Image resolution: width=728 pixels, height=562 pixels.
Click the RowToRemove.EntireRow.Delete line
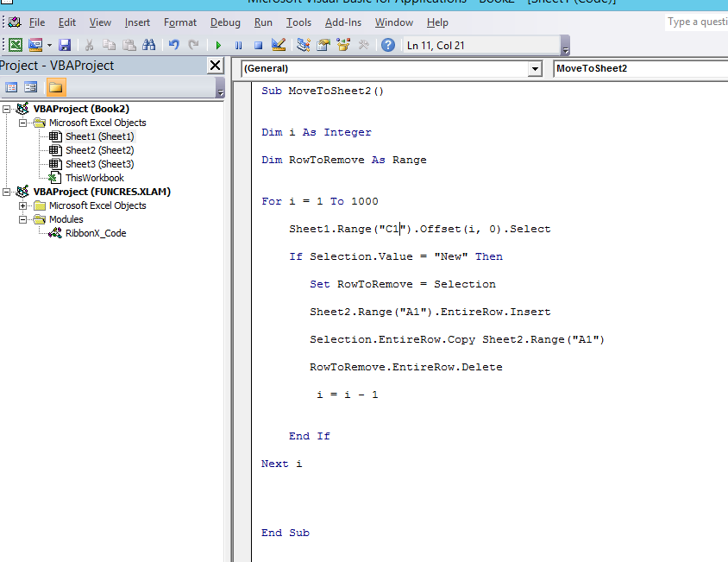(405, 367)
